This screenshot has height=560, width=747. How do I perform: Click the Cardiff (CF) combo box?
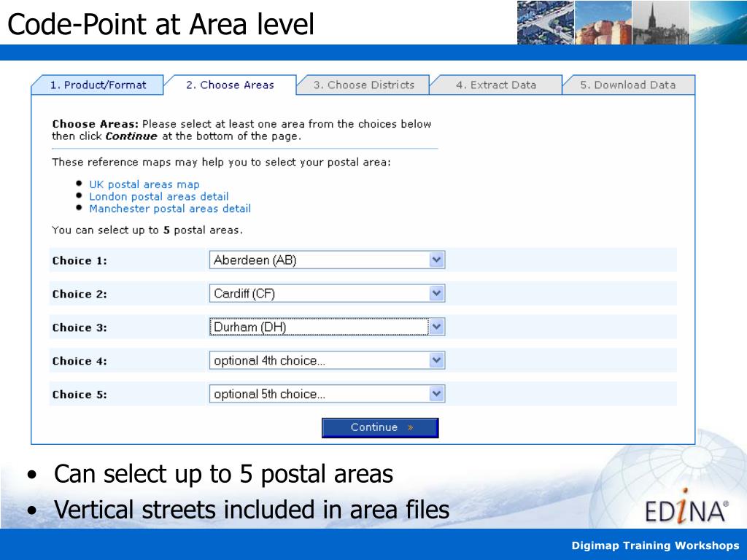pyautogui.click(x=328, y=293)
